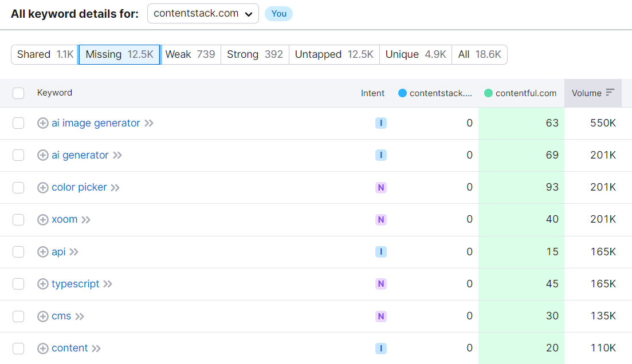Open the 'typescript' keyword link
Viewport: 632px width, 364px height.
click(x=76, y=284)
